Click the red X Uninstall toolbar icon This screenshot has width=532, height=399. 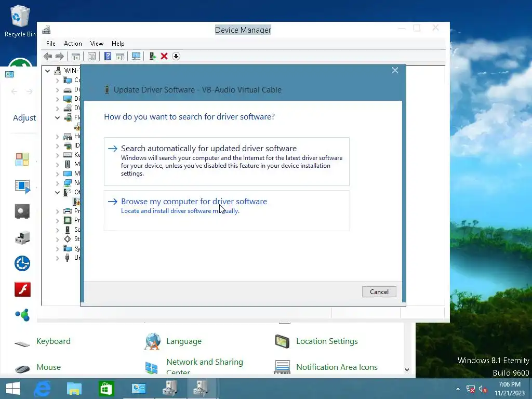point(164,56)
